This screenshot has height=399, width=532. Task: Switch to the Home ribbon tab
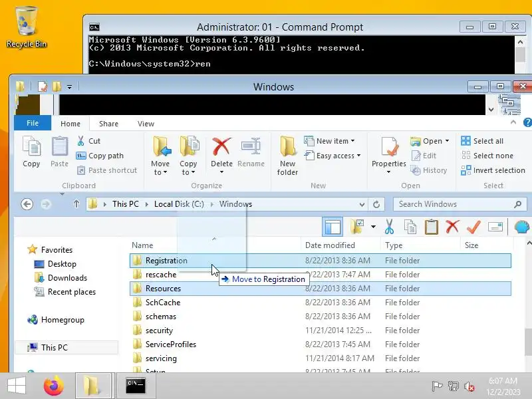click(x=70, y=124)
